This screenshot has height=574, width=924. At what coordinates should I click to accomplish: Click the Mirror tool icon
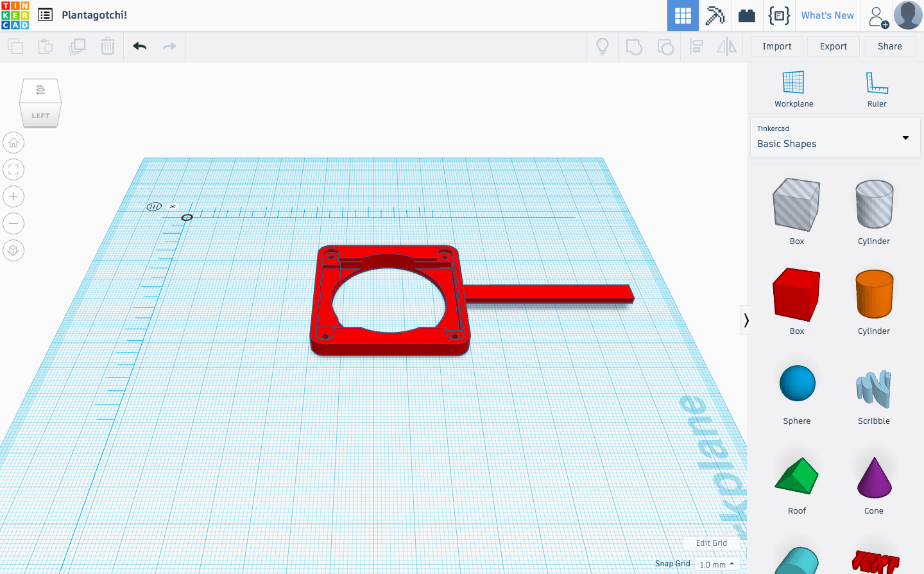727,46
